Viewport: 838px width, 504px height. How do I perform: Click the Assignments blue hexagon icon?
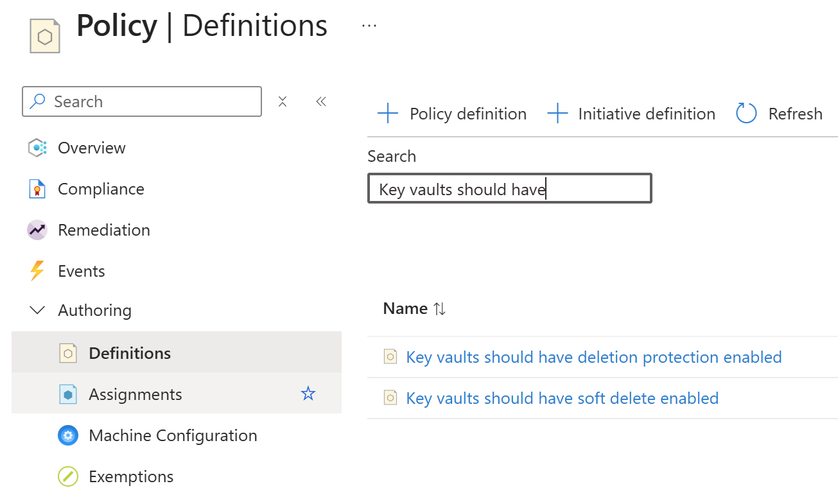[68, 394]
